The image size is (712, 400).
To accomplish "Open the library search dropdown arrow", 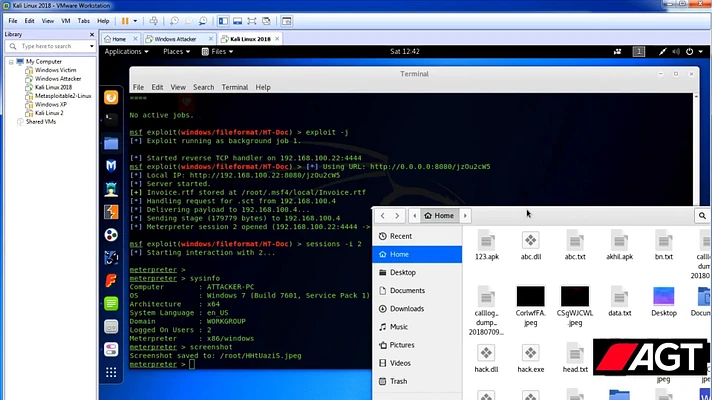I will pos(91,46).
